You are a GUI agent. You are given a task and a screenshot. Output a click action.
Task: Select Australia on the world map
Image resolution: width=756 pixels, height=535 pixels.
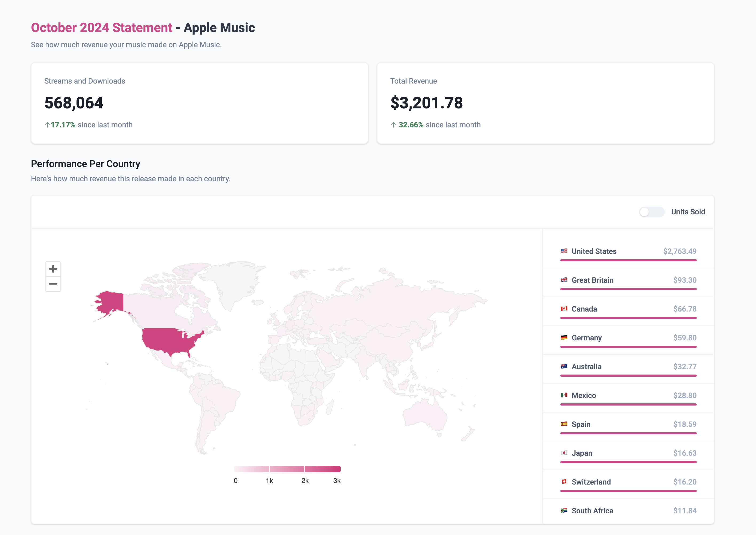(x=425, y=415)
